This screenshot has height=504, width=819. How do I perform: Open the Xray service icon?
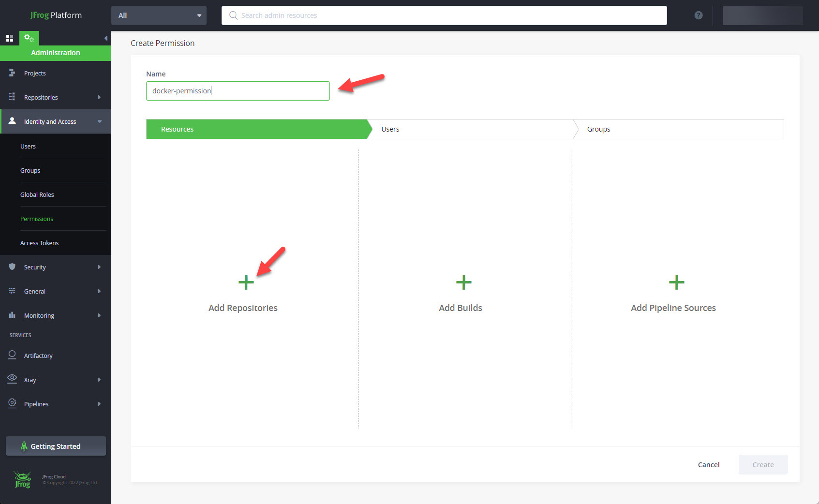[12, 379]
